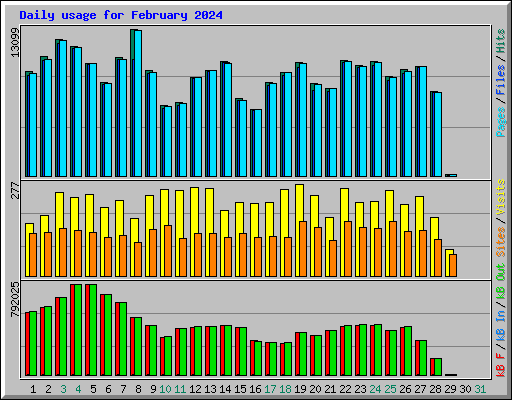This screenshot has height=400, width=512.
Task: Click the orange "Sites" legend label
Action: pyautogui.click(x=501, y=242)
